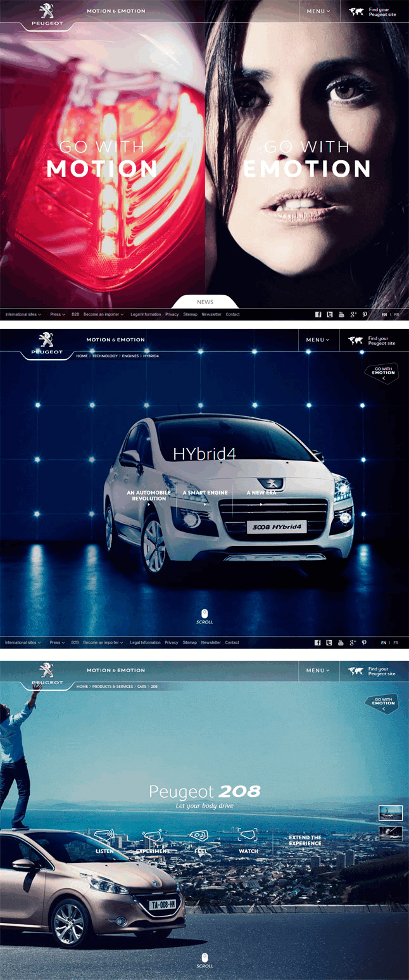Click Engines breadcrumb on HYbrid4 page
The image size is (409, 980).
[130, 356]
